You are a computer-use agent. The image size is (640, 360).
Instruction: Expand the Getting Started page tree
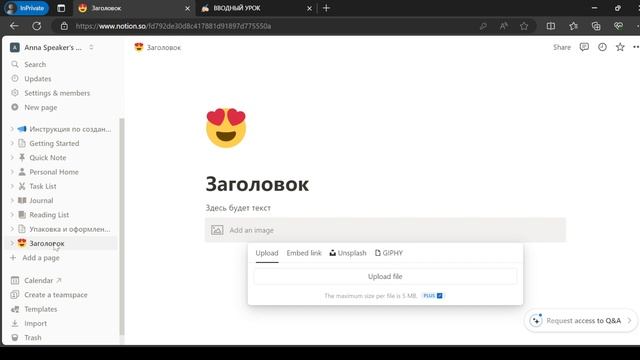[12, 143]
